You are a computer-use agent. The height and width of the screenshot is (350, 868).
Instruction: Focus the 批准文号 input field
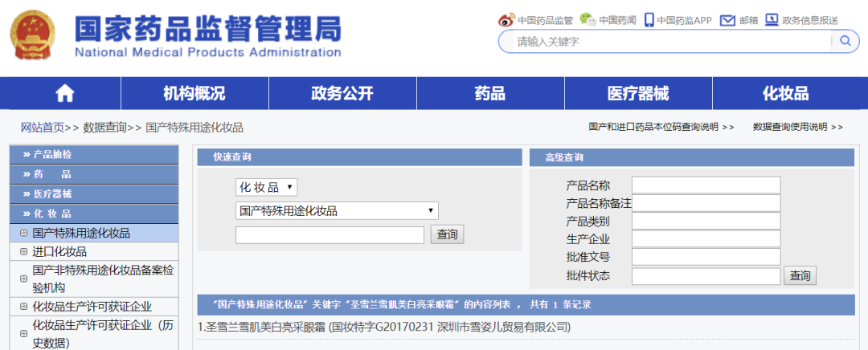coord(706,257)
